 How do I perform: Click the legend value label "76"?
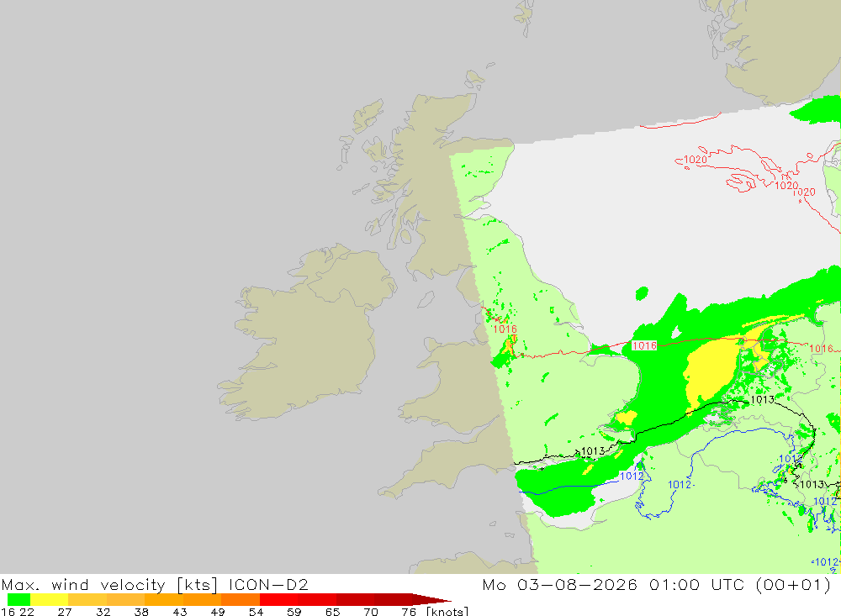click(x=409, y=612)
